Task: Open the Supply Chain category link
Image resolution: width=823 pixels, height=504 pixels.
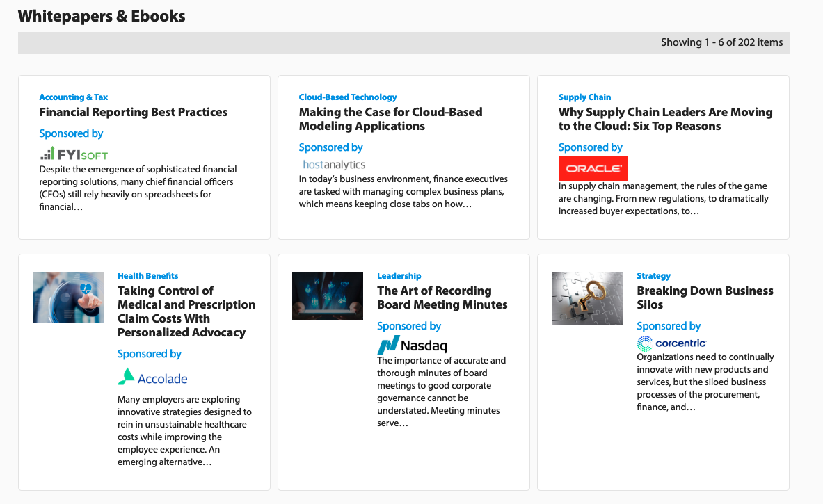Action: [584, 97]
